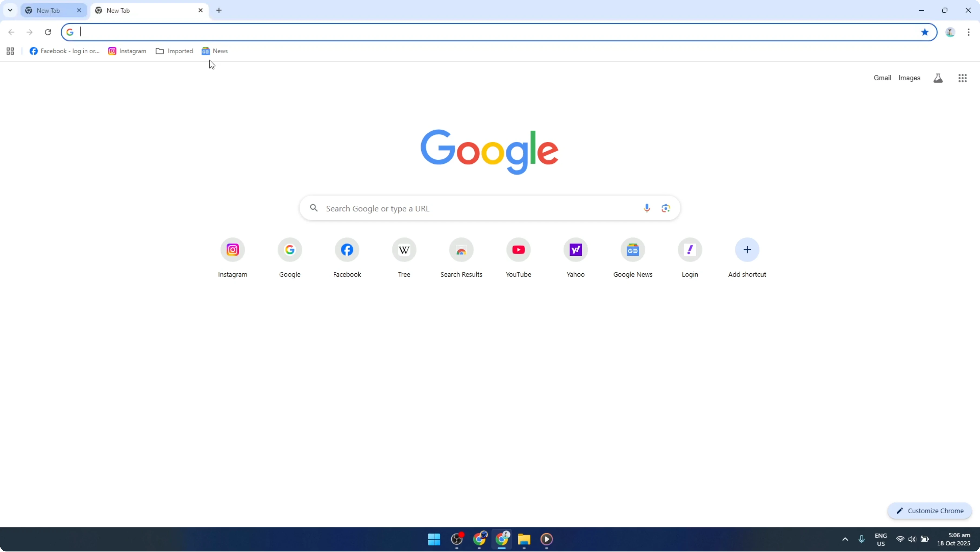Bookmark this tab with the star icon
This screenshot has height=552, width=980.
[925, 32]
